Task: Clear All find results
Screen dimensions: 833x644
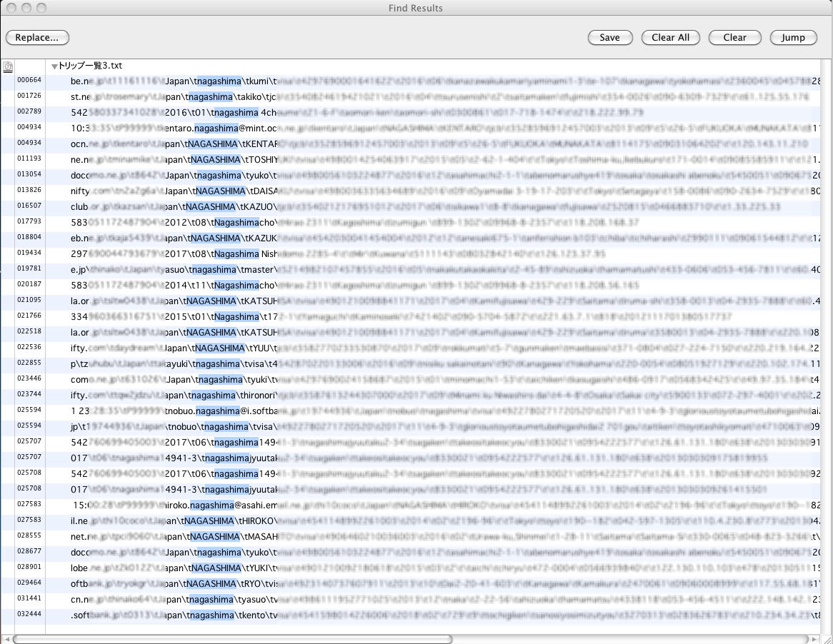Action: pos(670,38)
